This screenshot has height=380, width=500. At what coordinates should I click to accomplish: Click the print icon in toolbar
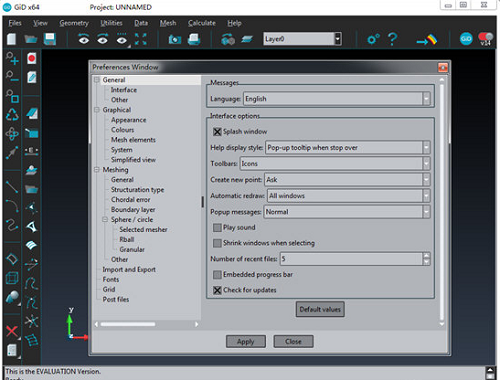[194, 39]
